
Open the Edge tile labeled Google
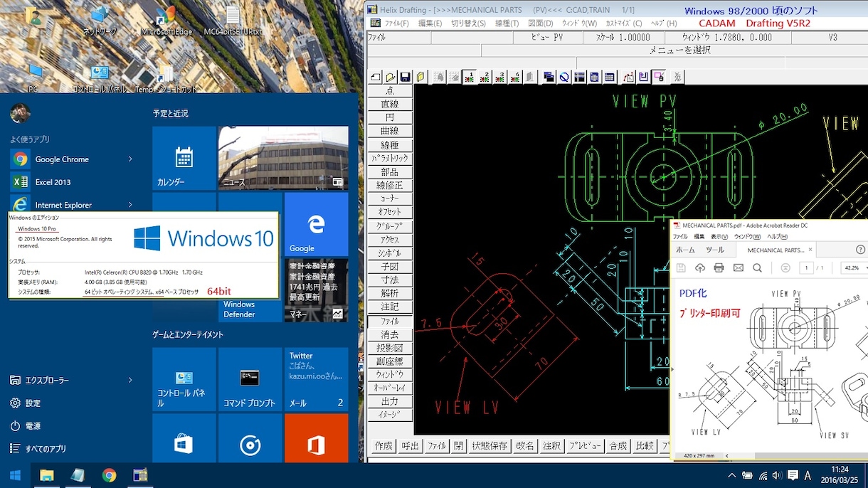pos(316,224)
